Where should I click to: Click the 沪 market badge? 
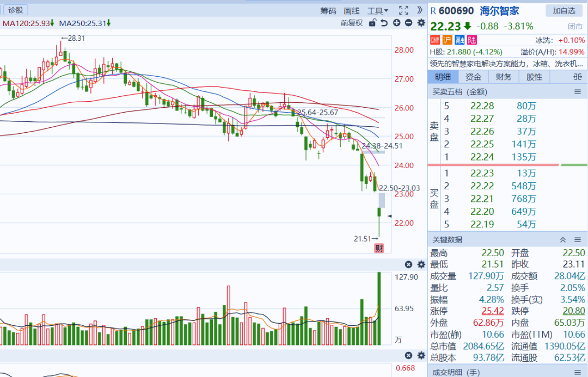tap(447, 40)
